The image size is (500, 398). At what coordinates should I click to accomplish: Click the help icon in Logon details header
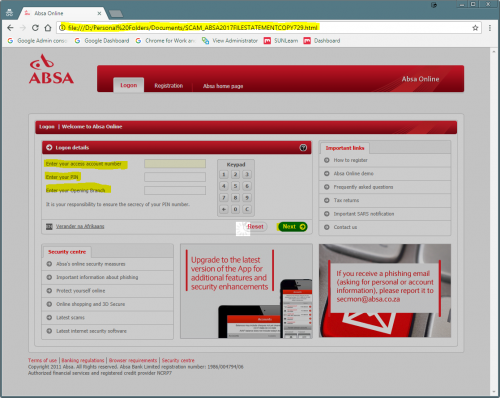303,148
